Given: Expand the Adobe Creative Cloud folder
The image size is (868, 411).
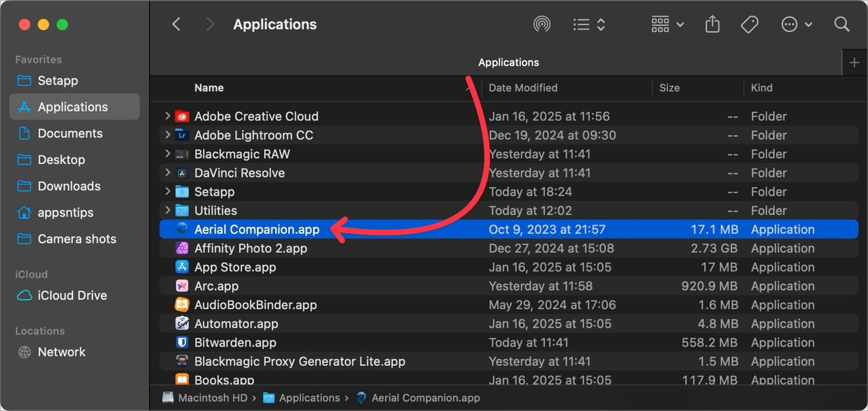Looking at the screenshot, I should [167, 116].
